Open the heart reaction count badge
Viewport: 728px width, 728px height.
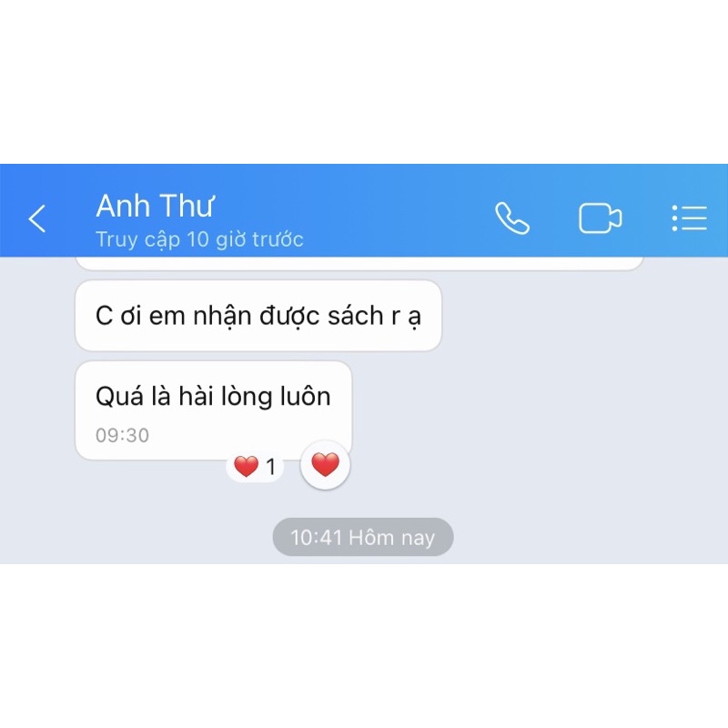pos(255,467)
